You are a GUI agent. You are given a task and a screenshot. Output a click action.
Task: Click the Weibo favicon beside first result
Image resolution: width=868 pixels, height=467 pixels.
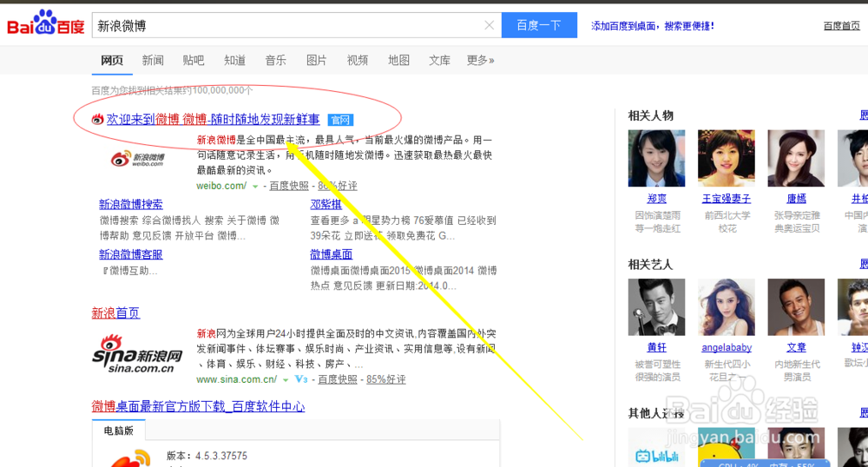97,119
